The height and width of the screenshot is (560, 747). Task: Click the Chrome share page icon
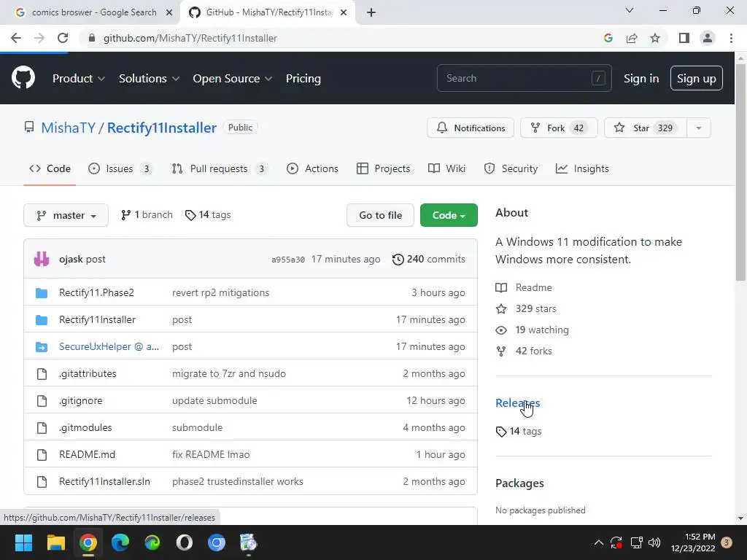coord(632,38)
